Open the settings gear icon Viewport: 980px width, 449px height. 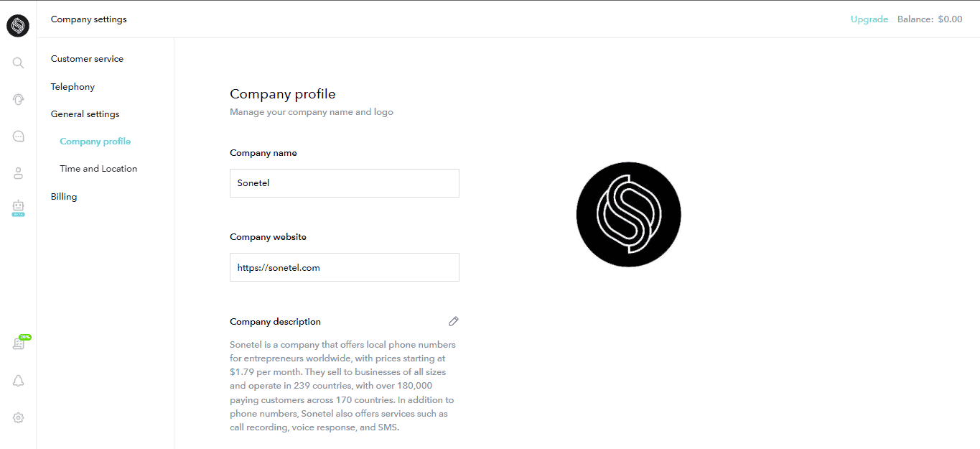pyautogui.click(x=19, y=417)
